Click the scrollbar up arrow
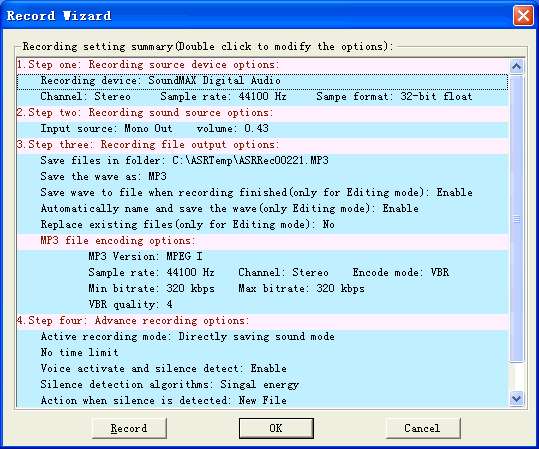Screen dimensions: 539x449 [517, 66]
